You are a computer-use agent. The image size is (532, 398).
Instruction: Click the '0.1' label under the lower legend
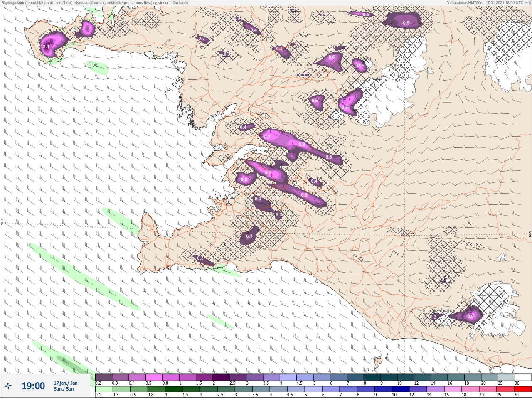click(98, 395)
